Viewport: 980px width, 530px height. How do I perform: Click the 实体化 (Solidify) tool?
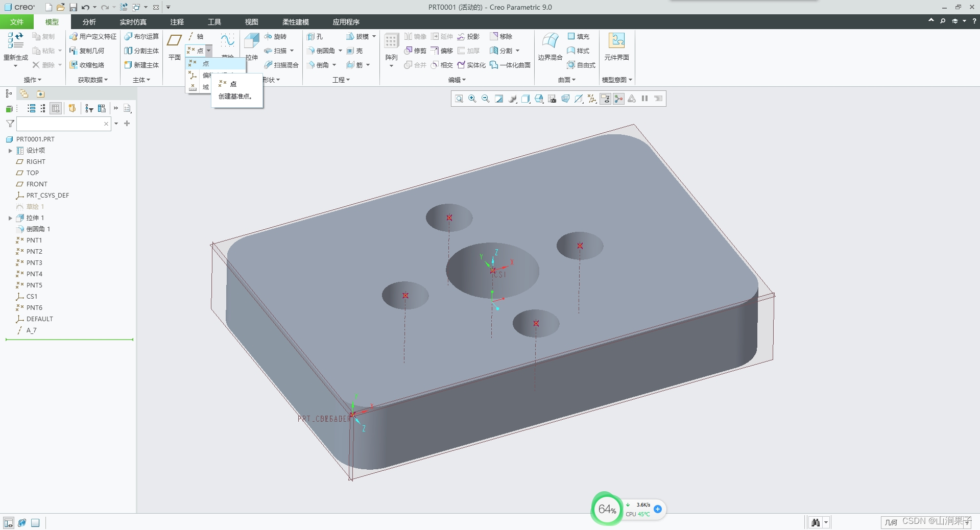point(471,65)
